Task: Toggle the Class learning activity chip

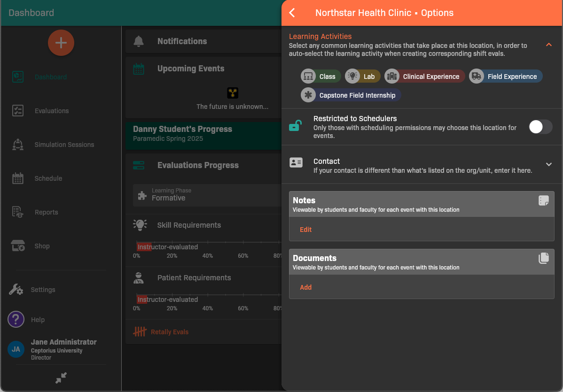Action: (x=318, y=77)
